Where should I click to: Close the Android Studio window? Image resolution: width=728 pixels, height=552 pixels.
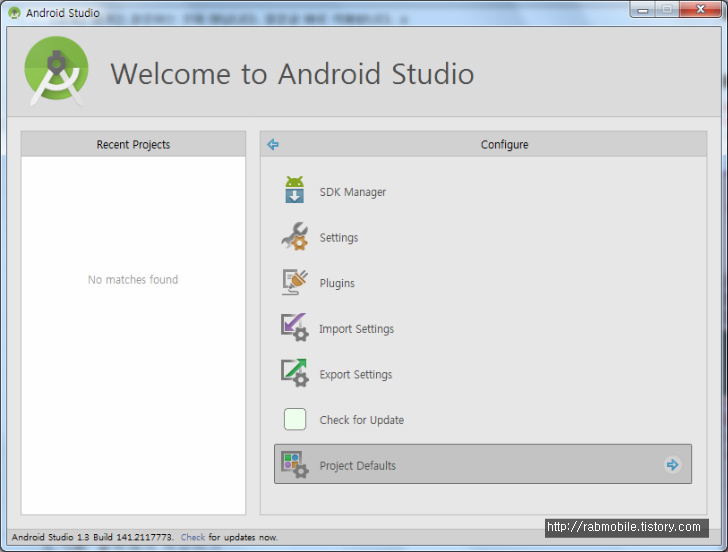click(x=701, y=9)
